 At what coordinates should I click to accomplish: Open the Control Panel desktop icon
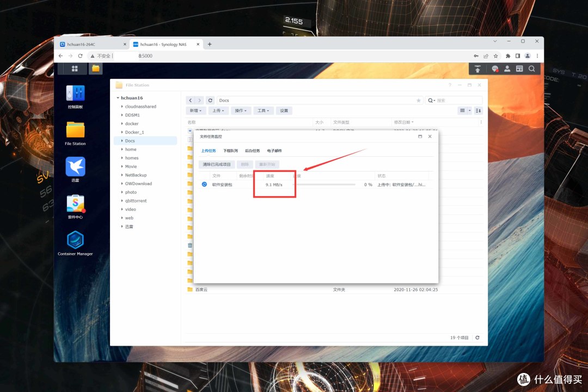[75, 93]
